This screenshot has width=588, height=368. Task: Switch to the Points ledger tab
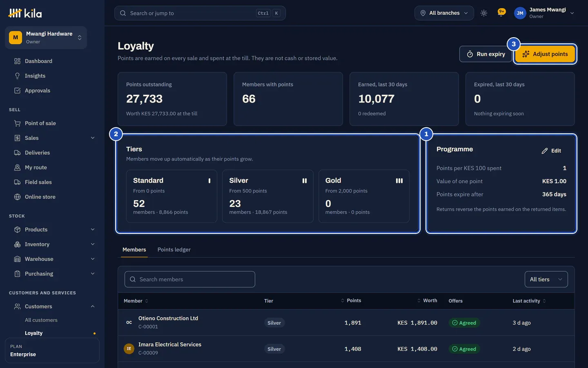(174, 249)
